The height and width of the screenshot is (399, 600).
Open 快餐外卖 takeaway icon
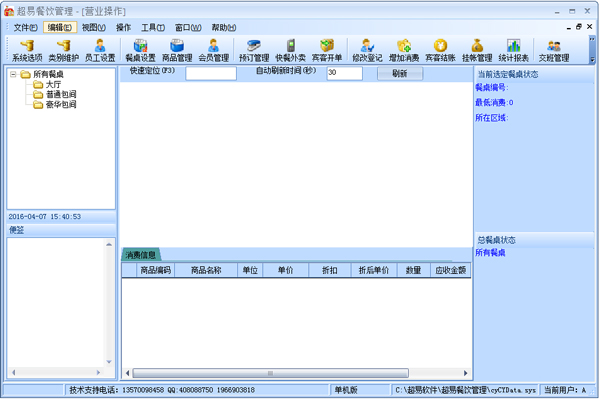pos(290,50)
